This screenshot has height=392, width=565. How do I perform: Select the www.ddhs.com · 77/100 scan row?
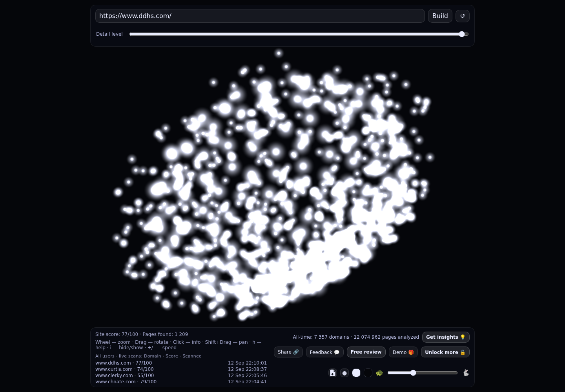[181, 363]
